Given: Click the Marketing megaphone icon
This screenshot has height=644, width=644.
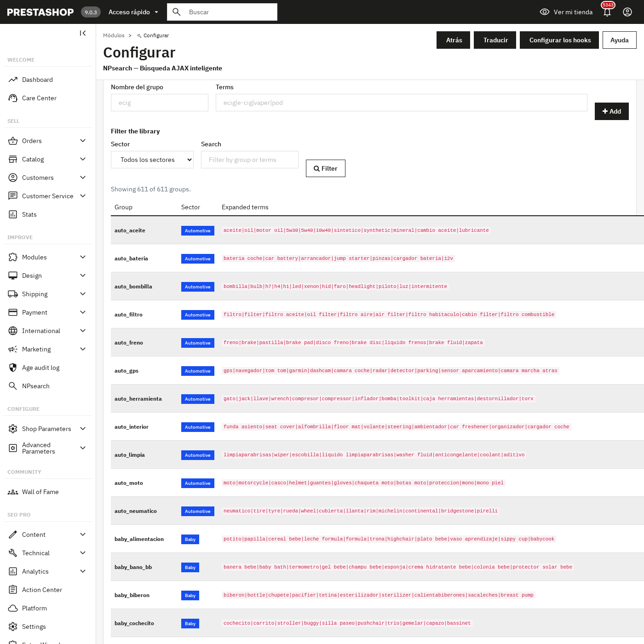Looking at the screenshot, I should [x=13, y=349].
